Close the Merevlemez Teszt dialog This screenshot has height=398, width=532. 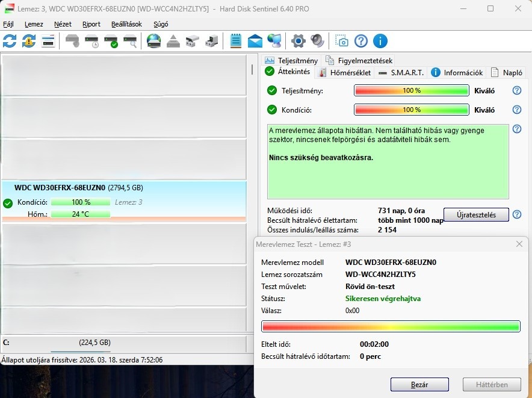(519, 244)
